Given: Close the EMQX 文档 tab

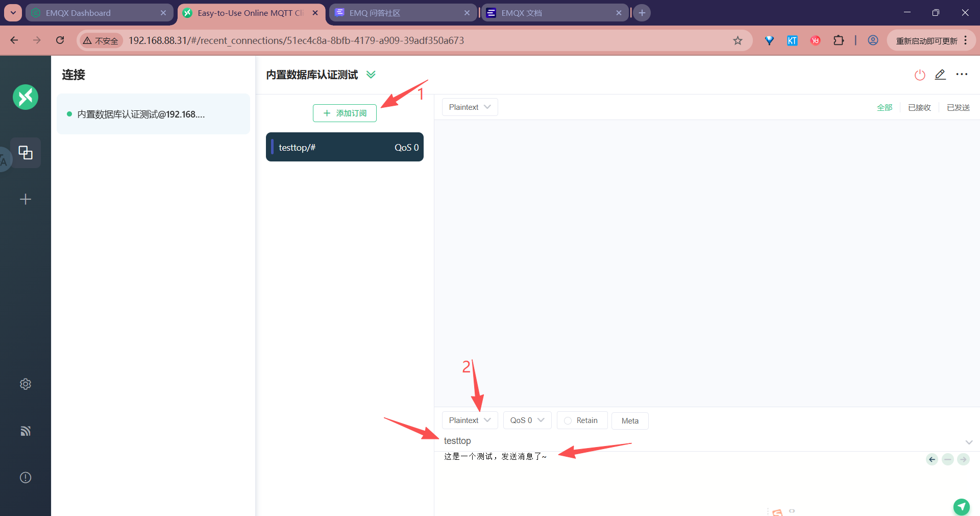Looking at the screenshot, I should [x=619, y=13].
